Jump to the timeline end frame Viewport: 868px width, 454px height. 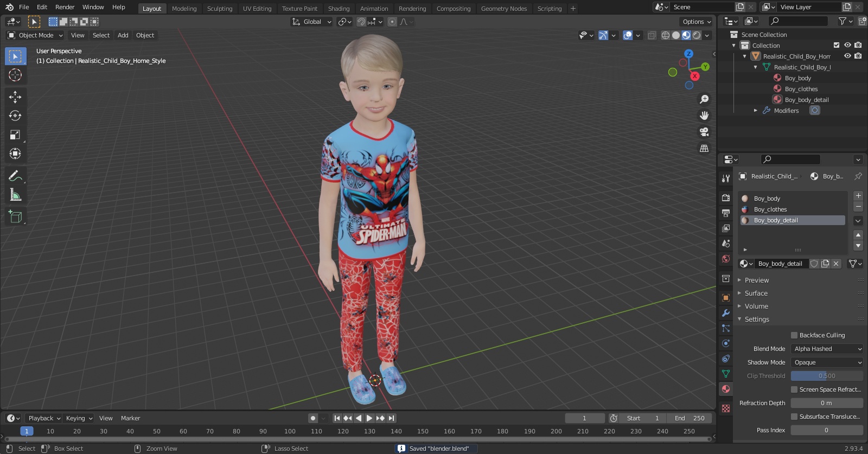[x=392, y=418]
